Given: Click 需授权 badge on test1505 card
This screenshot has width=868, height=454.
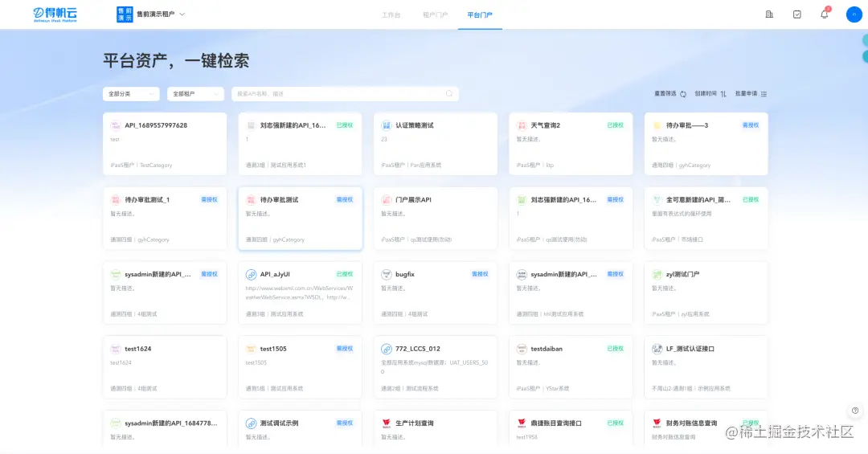Looking at the screenshot, I should point(344,349).
